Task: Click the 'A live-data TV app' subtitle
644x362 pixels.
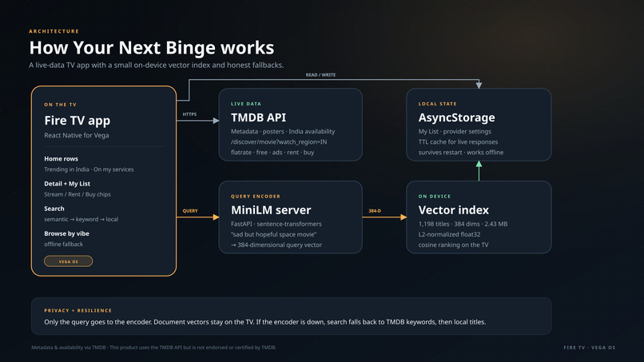Action: coord(157,65)
